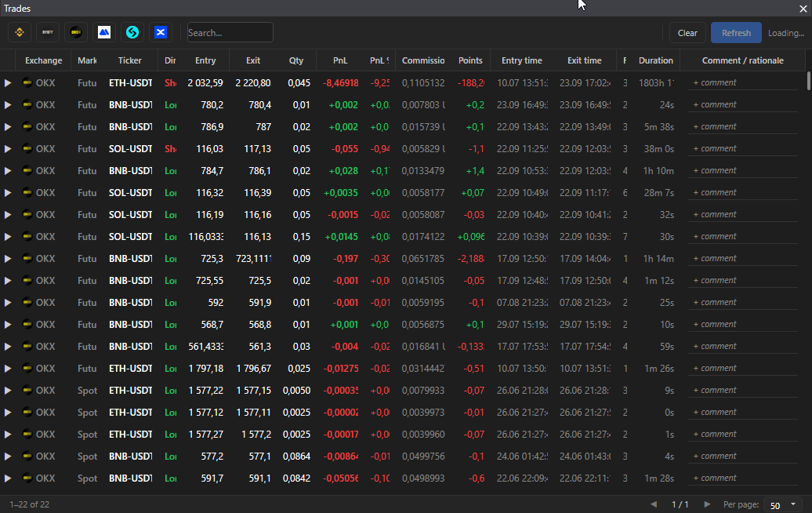Click OKX logo in the 591,7 entry row

point(27,478)
